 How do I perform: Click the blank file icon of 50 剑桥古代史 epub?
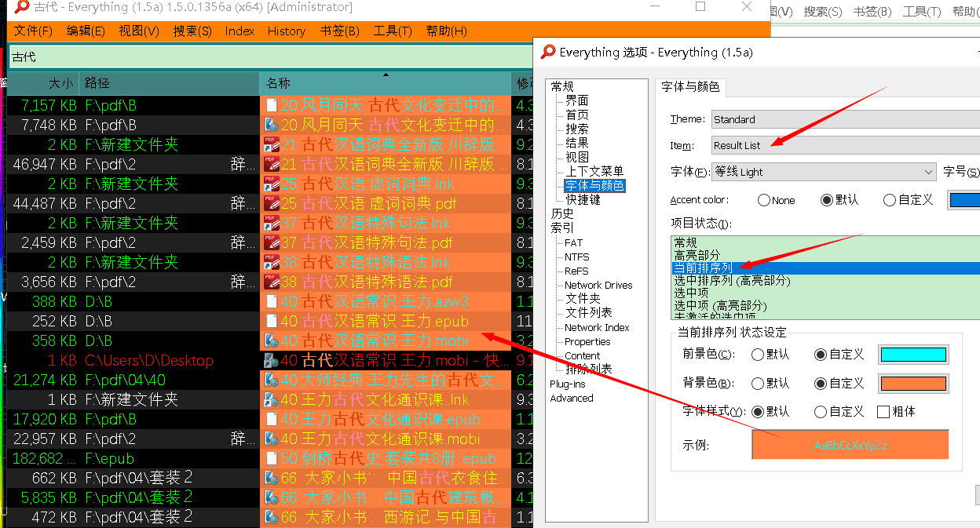[272, 458]
